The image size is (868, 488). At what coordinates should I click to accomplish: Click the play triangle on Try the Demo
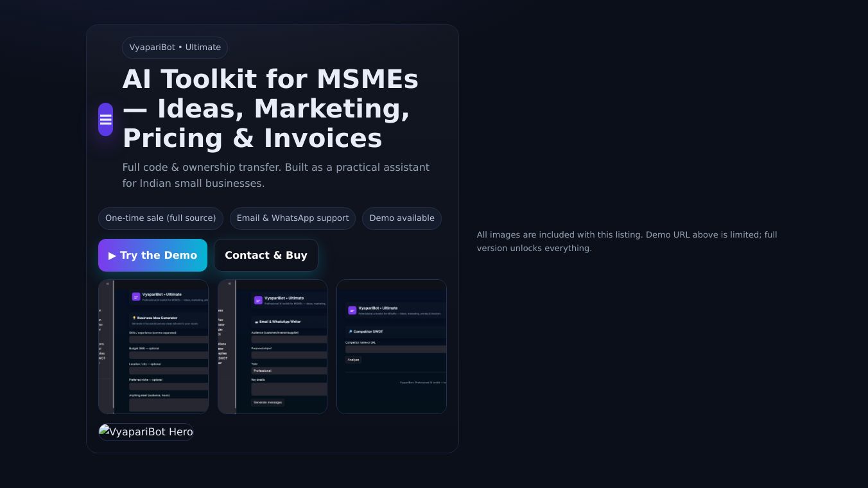(x=112, y=256)
